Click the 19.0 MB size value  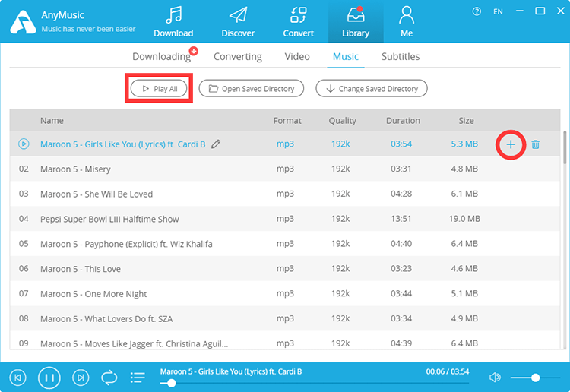pyautogui.click(x=464, y=219)
